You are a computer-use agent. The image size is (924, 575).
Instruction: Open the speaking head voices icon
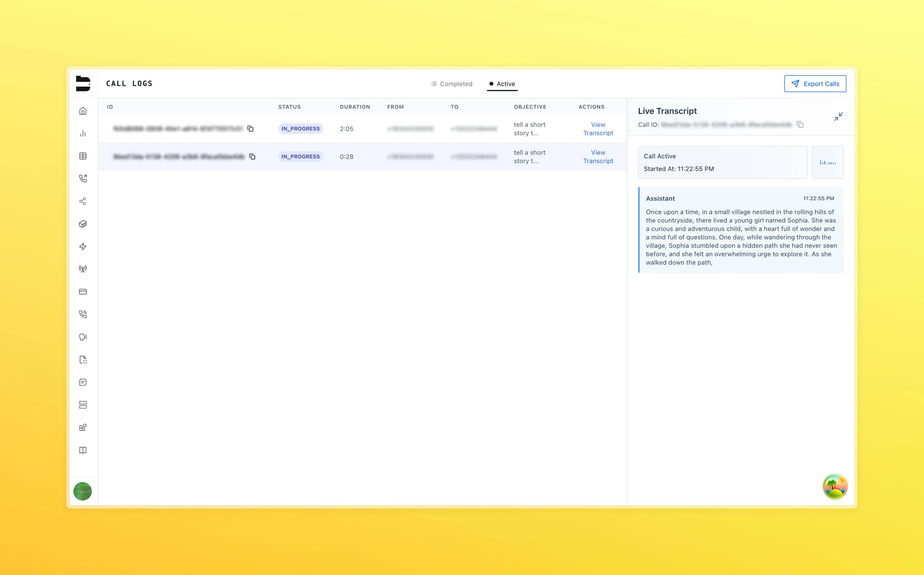pos(83,337)
